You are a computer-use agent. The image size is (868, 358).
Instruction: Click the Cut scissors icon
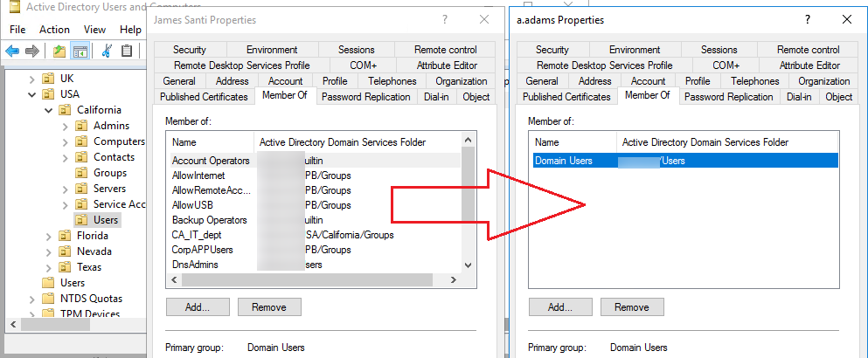click(107, 52)
